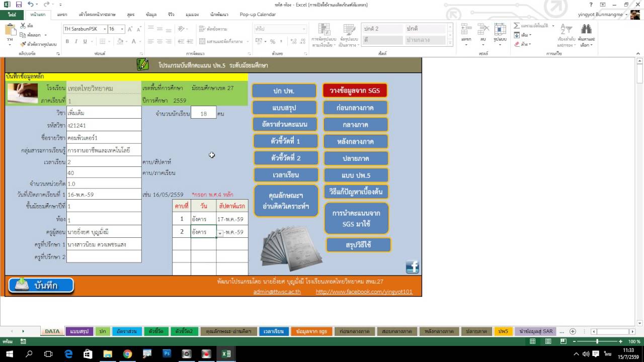Open the font size dropdown showing 16
The height and width of the screenshot is (362, 644).
[x=122, y=29]
